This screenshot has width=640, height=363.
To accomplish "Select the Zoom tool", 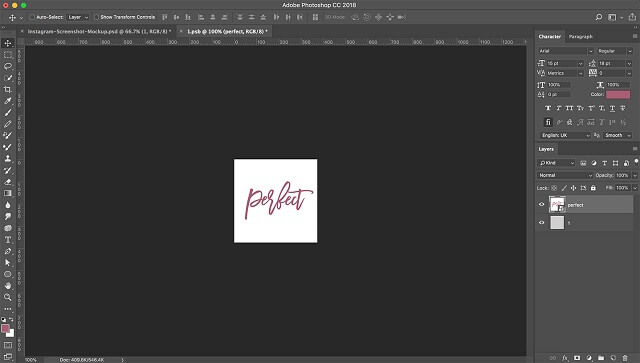I will pyautogui.click(x=8, y=297).
